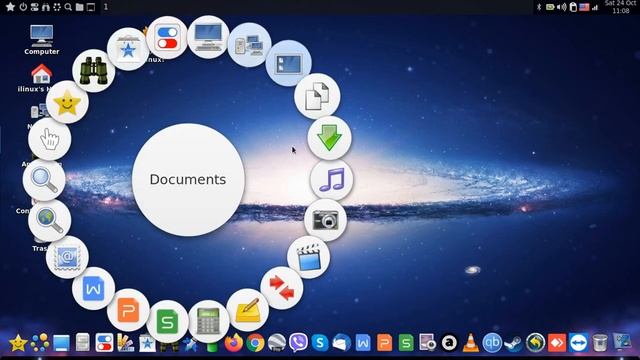Launch Google Chrome from the dock

click(x=256, y=343)
